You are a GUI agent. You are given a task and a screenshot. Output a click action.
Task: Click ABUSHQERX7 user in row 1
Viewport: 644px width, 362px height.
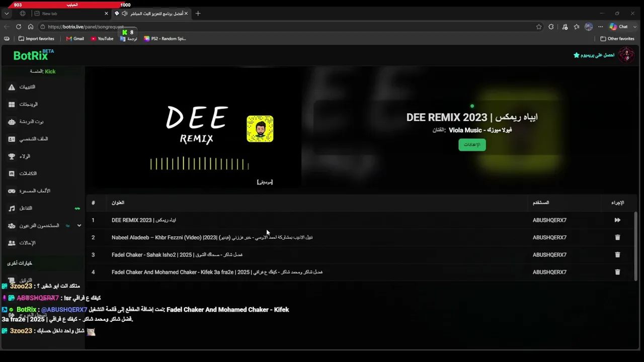click(549, 220)
